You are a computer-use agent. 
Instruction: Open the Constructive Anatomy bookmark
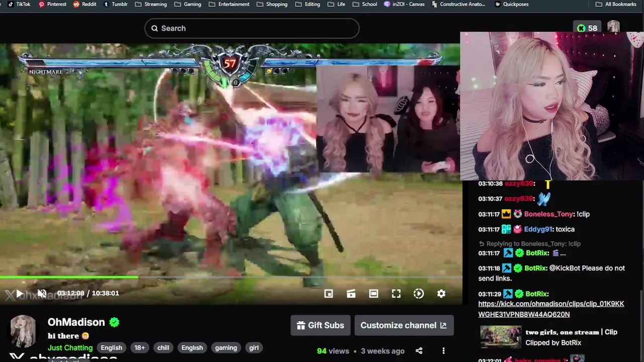coord(458,4)
